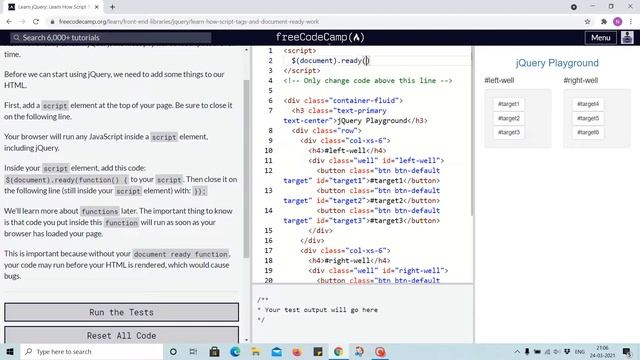Open Mail app from the taskbar
This screenshot has height=360, width=640.
(x=276, y=351)
